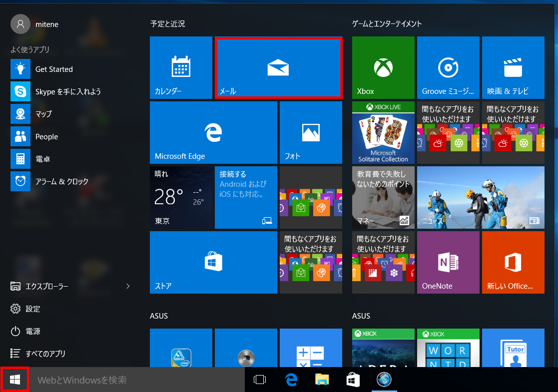Image resolution: width=558 pixels, height=392 pixels.
Task: Expand the エクスプローラー jump list arrow
Action: tap(128, 286)
